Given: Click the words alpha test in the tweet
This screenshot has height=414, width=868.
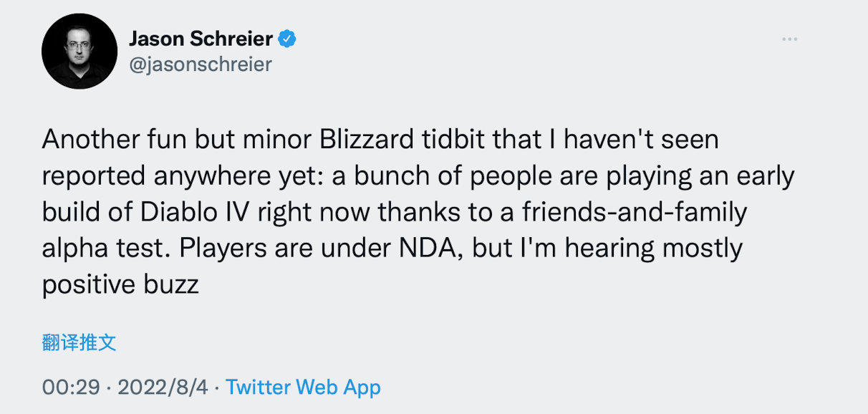Looking at the screenshot, I should coord(107,249).
